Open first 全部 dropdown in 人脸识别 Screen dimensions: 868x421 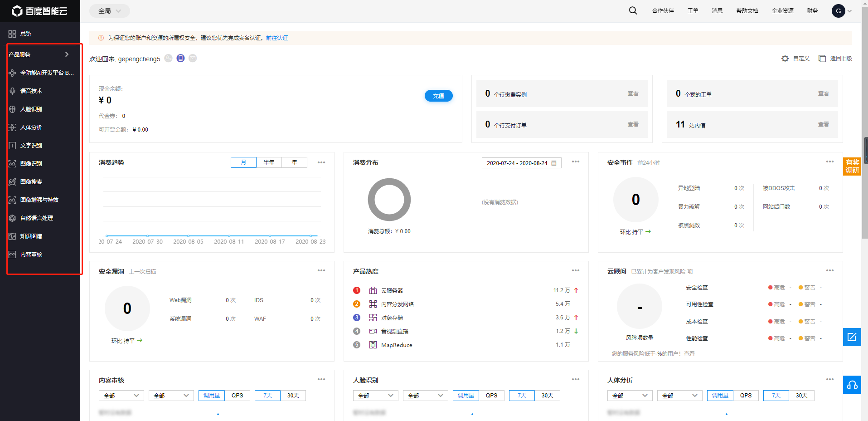click(x=376, y=396)
